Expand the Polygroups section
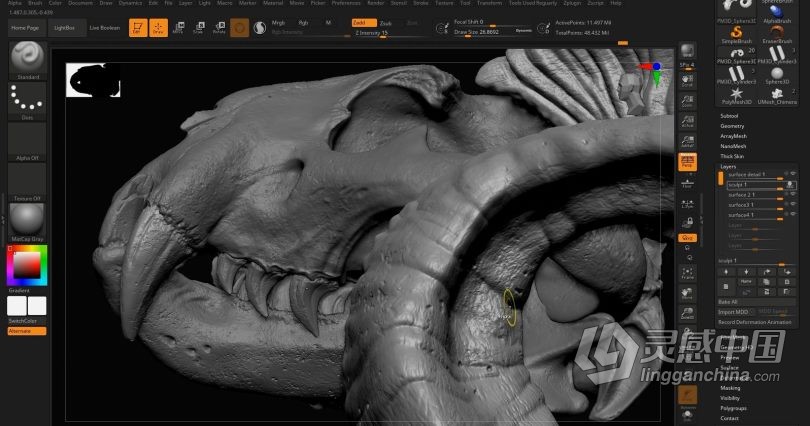The width and height of the screenshot is (810, 426). pyautogui.click(x=733, y=408)
